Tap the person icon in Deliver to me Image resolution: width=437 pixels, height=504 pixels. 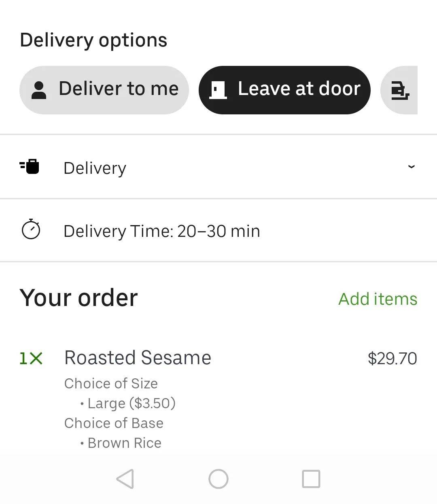tap(39, 90)
